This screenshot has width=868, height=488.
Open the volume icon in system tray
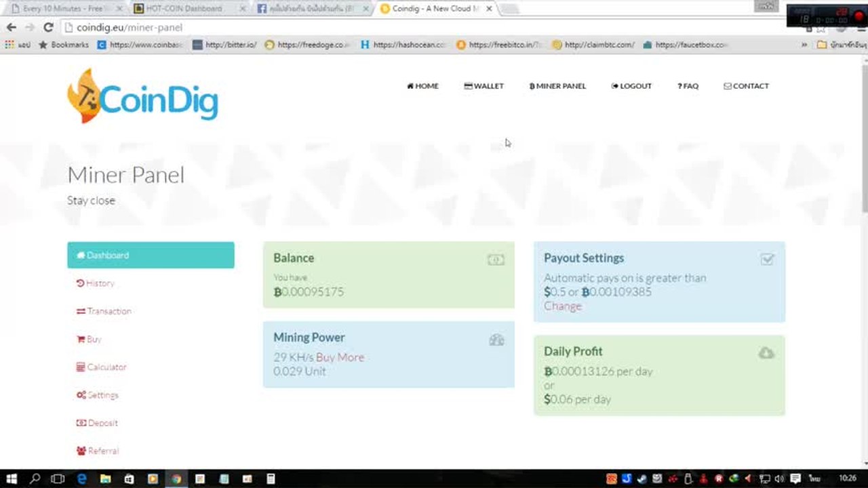click(x=779, y=479)
